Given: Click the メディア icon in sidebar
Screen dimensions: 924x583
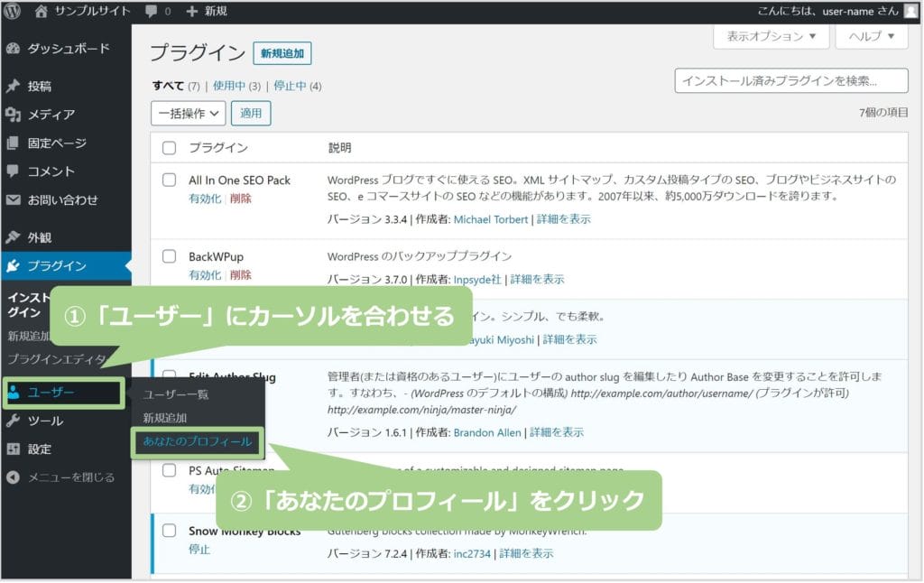Looking at the screenshot, I should click(x=13, y=115).
